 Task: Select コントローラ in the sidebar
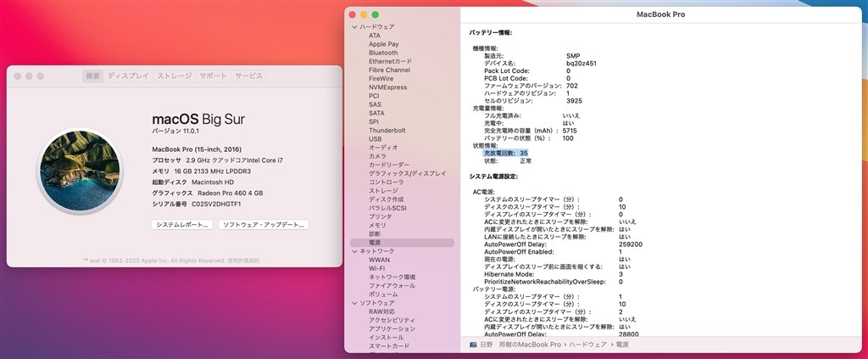(x=386, y=182)
